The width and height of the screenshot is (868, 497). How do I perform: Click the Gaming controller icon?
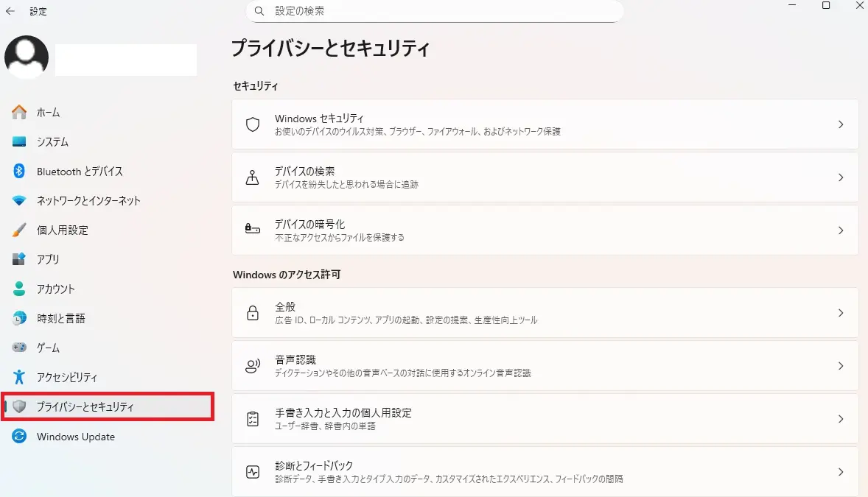tap(19, 348)
